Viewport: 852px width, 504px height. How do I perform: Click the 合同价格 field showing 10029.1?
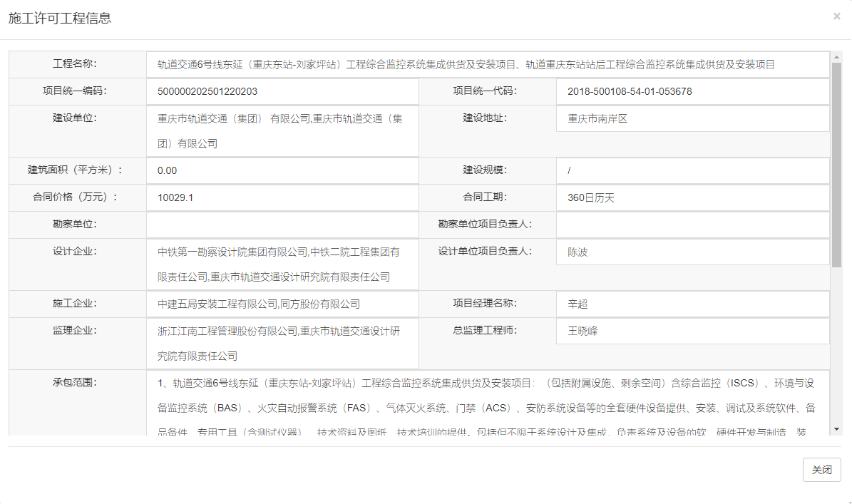282,197
